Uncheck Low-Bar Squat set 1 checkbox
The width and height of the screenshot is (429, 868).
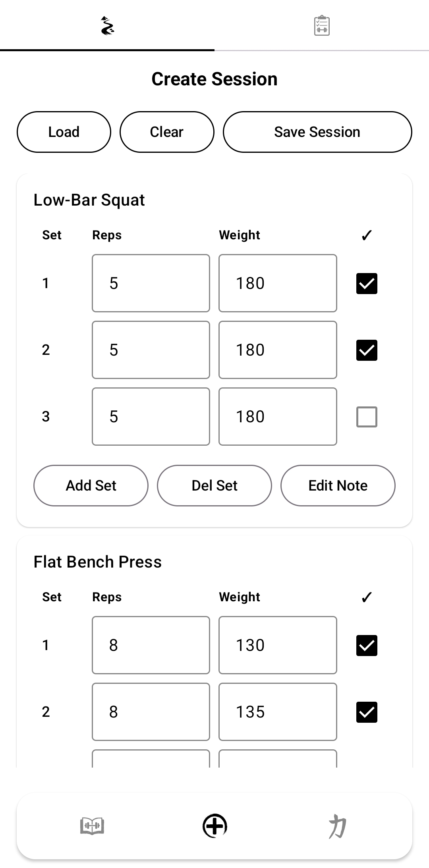(x=367, y=283)
